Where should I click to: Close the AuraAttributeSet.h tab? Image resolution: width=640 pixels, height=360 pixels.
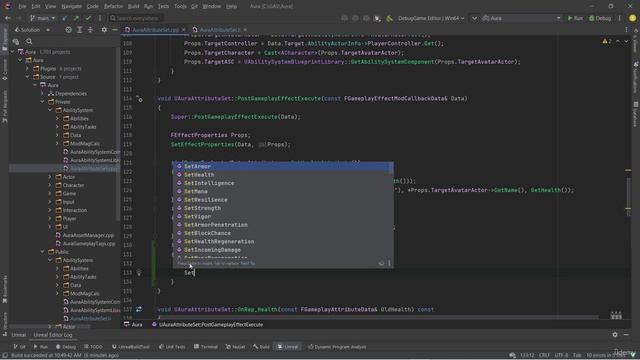[x=245, y=30]
